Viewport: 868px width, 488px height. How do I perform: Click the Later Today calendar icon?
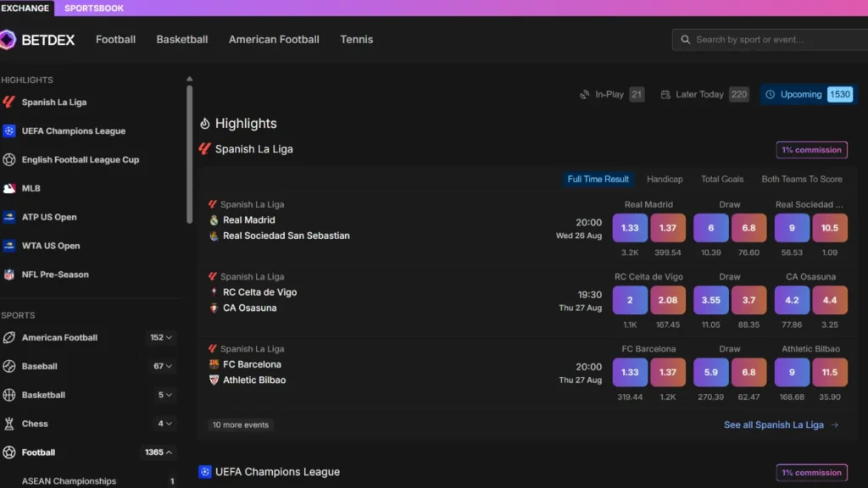(665, 95)
